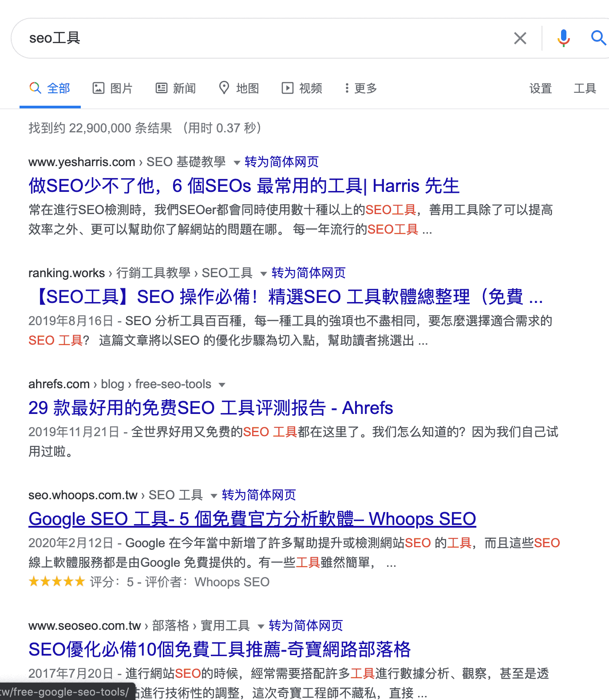Expand the yesharris.com result options arrow

pos(237,163)
